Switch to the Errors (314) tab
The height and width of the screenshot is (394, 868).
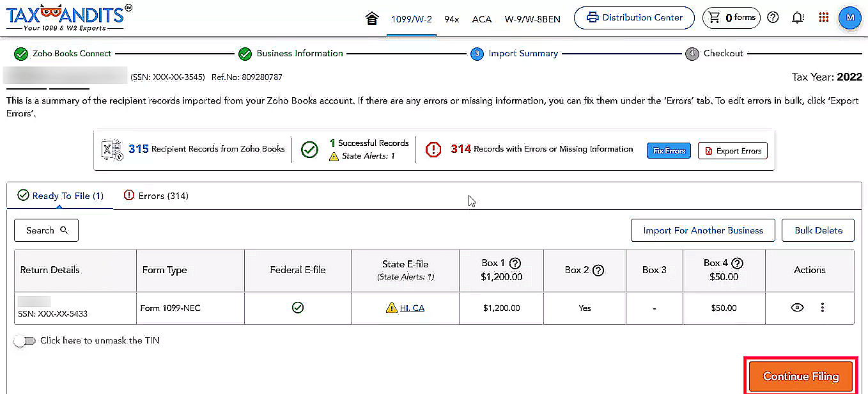pyautogui.click(x=156, y=196)
